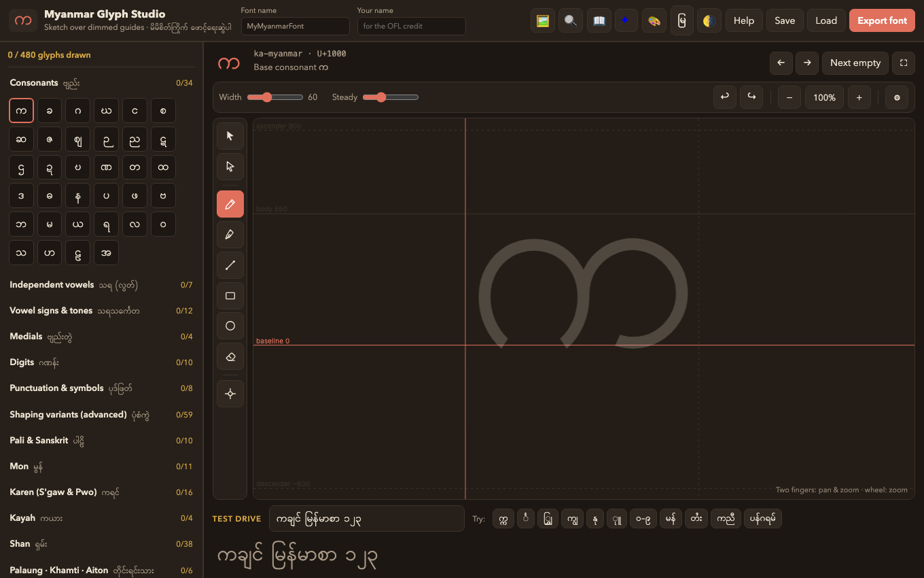Open the Help menu
The height and width of the screenshot is (578, 924).
744,20
